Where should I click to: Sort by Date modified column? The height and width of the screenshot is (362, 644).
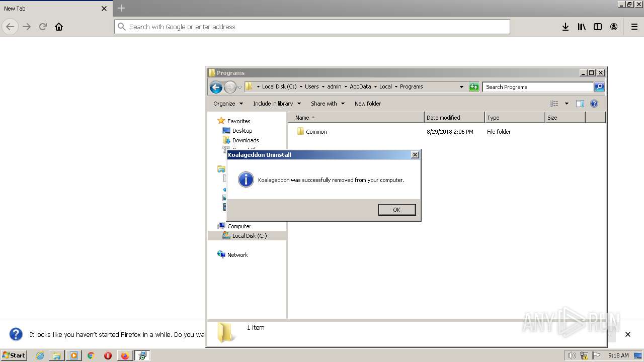454,118
